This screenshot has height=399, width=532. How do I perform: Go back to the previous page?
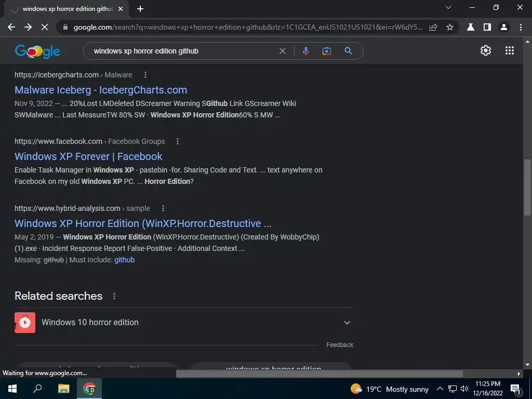click(x=11, y=27)
